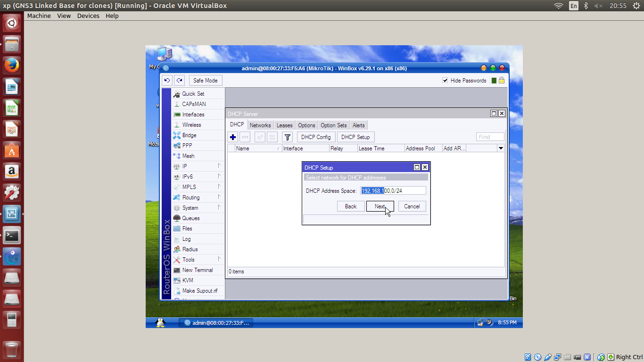This screenshot has height=362, width=644.
Task: Click the minus Remove button in DHCP Server
Action: pos(245,137)
